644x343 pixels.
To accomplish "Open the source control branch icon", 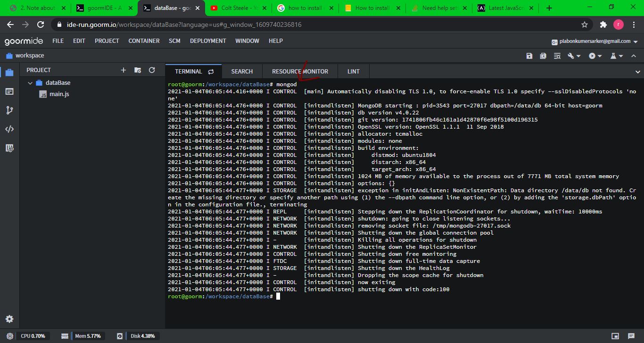I will pyautogui.click(x=9, y=110).
